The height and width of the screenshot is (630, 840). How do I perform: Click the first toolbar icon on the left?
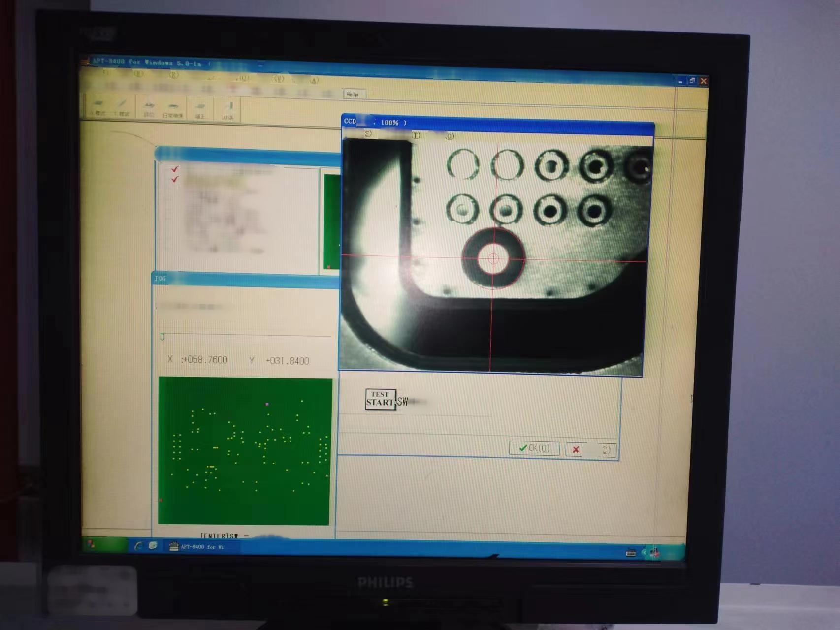click(98, 108)
